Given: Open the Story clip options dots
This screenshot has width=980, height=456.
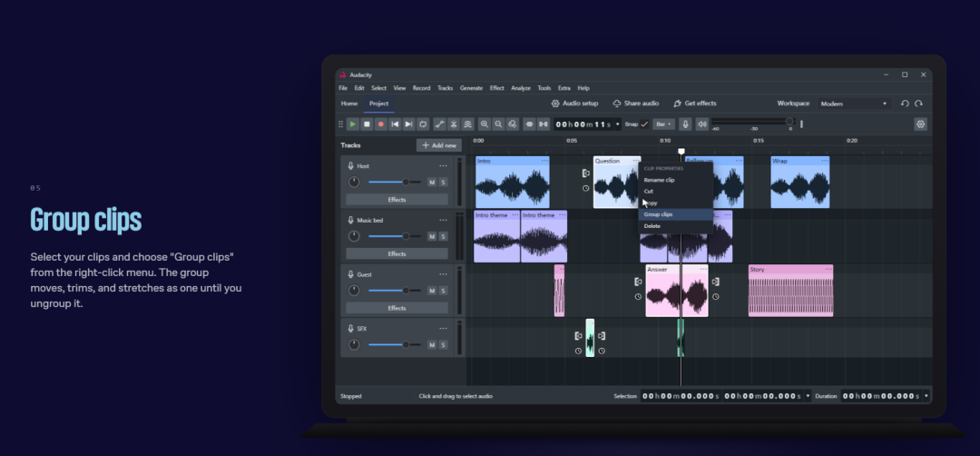Looking at the screenshot, I should (828, 270).
